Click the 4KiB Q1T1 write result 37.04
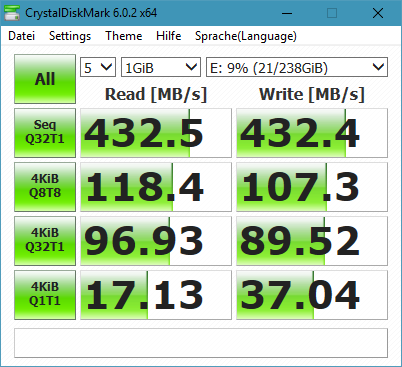The image size is (402, 367). coord(312,295)
